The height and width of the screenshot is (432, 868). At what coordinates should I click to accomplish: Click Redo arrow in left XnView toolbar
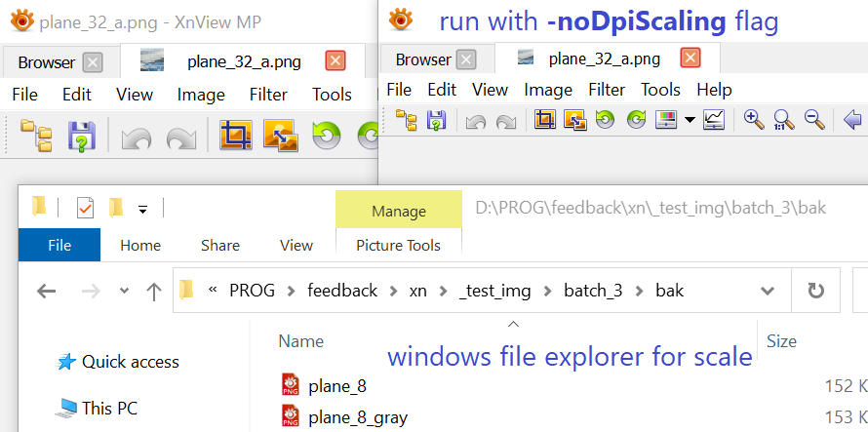(181, 137)
